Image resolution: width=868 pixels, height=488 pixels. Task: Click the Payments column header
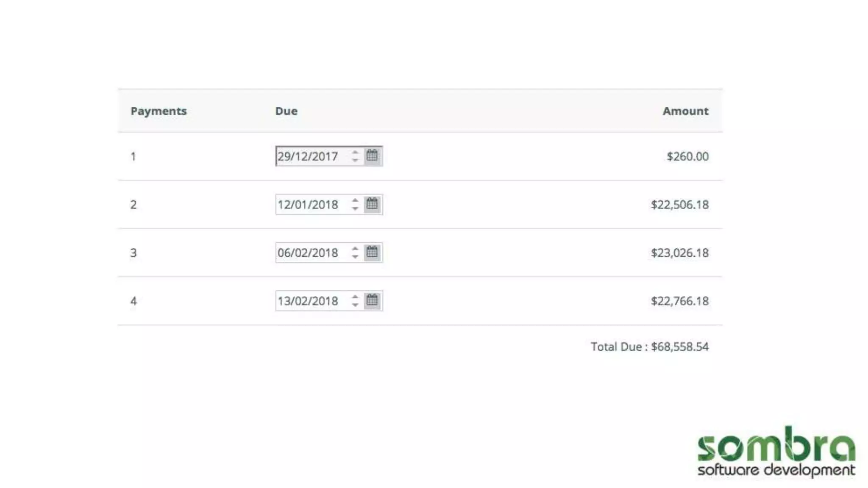tap(159, 111)
